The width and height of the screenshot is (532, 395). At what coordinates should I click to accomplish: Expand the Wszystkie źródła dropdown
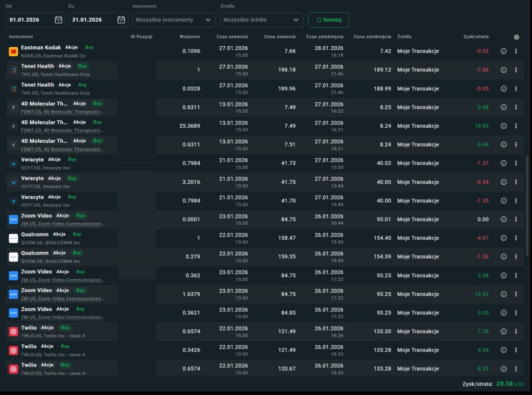tap(262, 20)
